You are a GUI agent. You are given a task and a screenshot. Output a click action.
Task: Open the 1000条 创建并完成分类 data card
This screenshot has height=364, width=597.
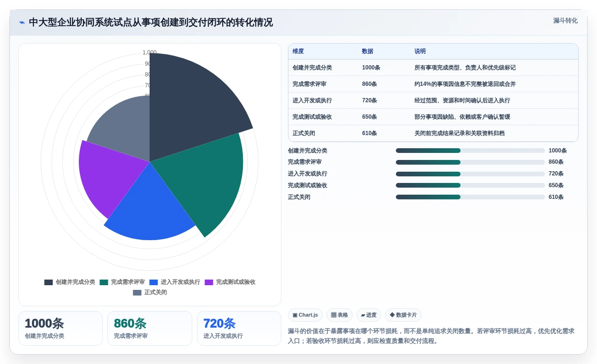click(x=60, y=328)
